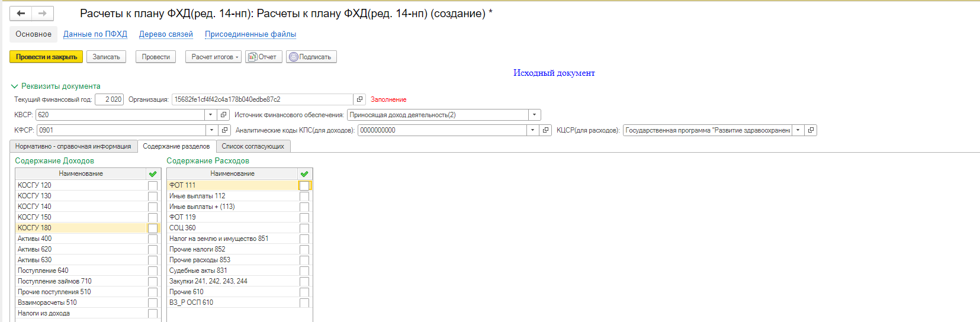Click the Провести button
Viewport: 980px width, 322px height.
point(156,57)
